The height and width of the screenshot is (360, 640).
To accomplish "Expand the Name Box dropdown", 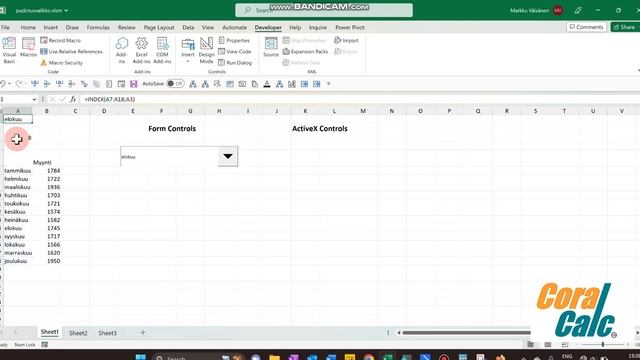I will pos(34,99).
